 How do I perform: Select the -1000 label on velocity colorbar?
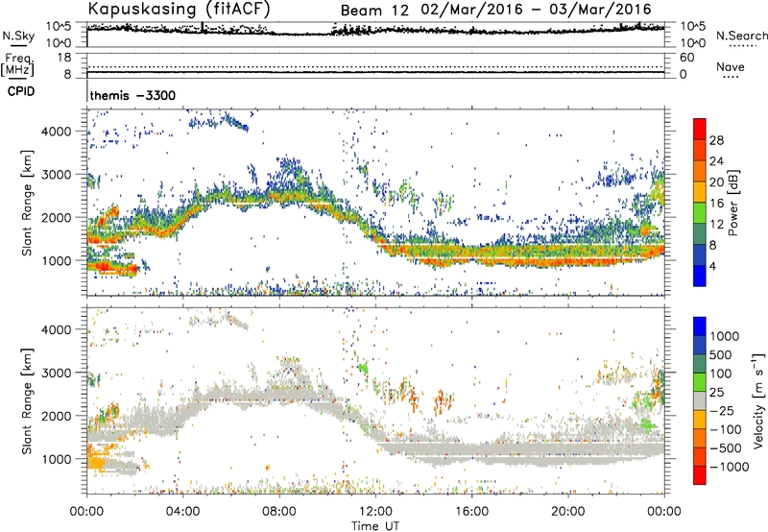point(729,467)
